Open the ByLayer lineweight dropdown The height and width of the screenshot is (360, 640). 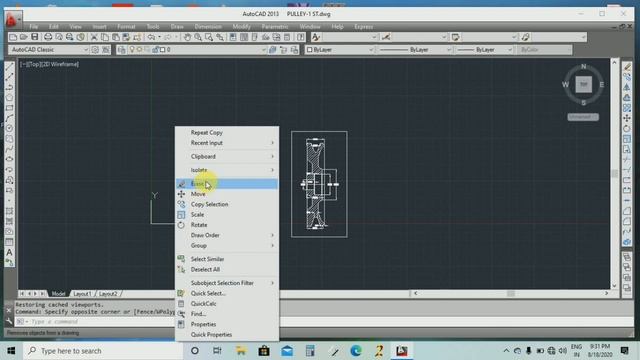pyautogui.click(x=509, y=50)
